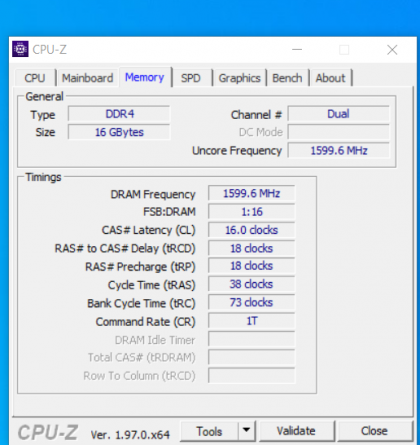Click the tRC 73 clocks value
The height and width of the screenshot is (445, 420).
coord(252,303)
